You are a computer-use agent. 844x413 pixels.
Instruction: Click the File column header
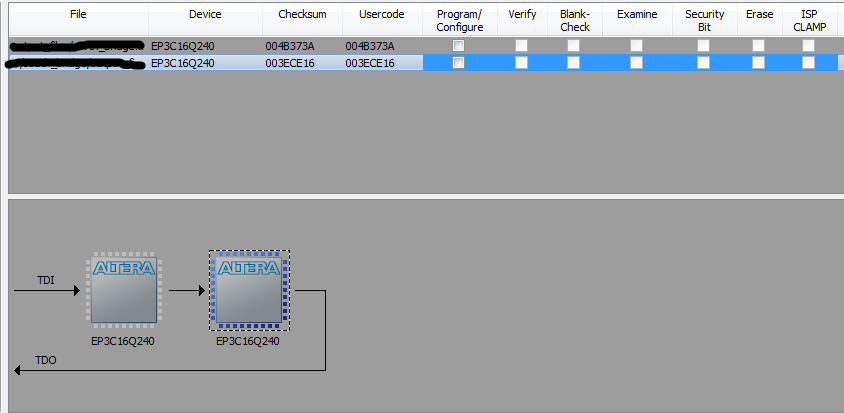tap(79, 20)
